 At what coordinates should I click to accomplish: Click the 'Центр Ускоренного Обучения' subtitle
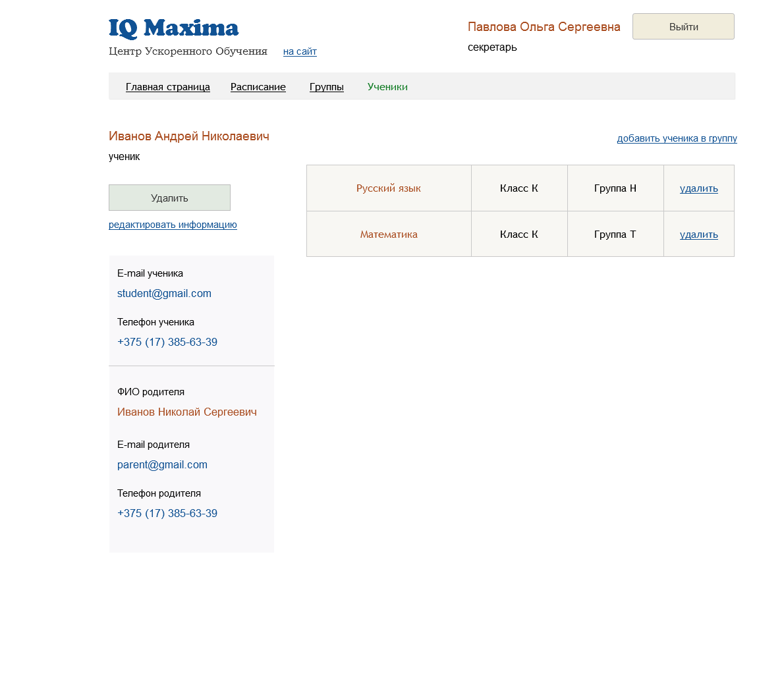188,51
